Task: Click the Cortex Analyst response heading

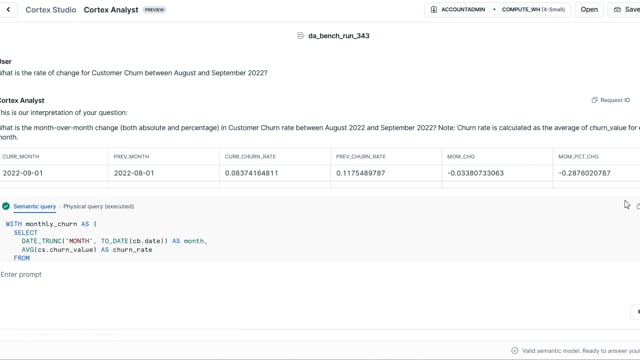Action: (22, 100)
